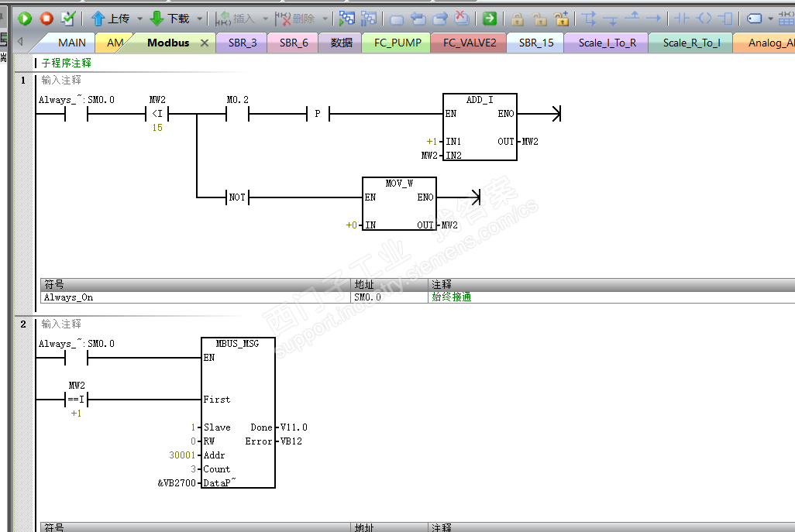Click network 1 comment field 输入注释
Viewport: 795px width, 532px height.
pos(61,80)
